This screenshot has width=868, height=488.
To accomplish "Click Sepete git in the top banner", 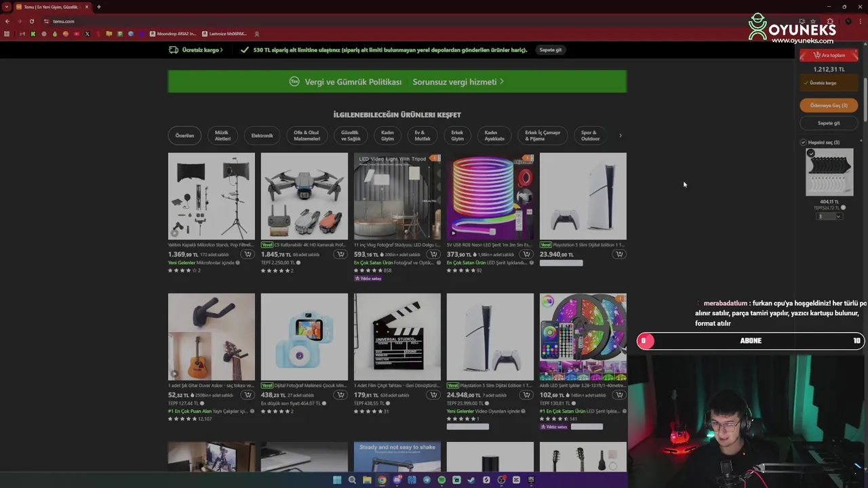I will tap(550, 50).
